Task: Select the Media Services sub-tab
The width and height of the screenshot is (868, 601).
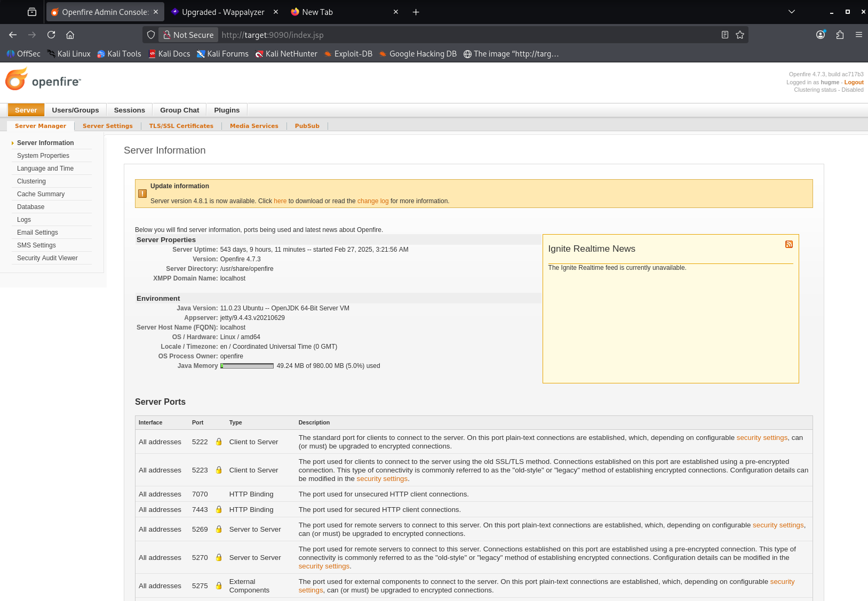Action: click(254, 126)
